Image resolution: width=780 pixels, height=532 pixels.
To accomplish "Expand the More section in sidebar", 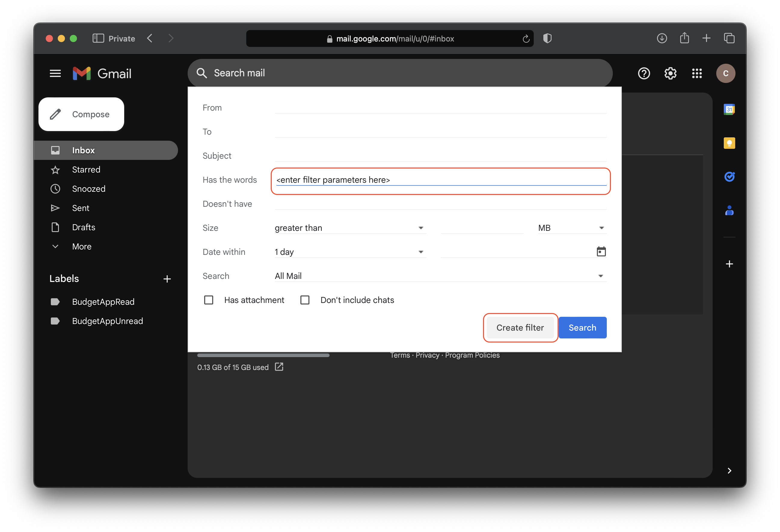I will click(x=81, y=246).
